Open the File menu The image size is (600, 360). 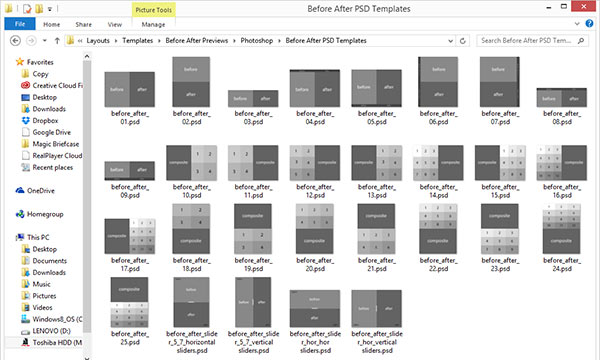tap(20, 24)
